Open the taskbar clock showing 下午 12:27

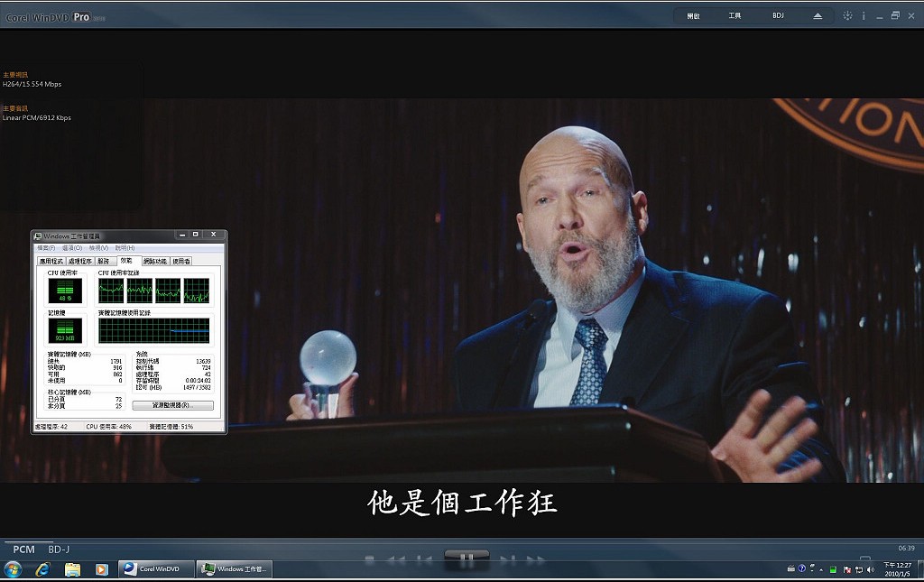click(x=897, y=569)
